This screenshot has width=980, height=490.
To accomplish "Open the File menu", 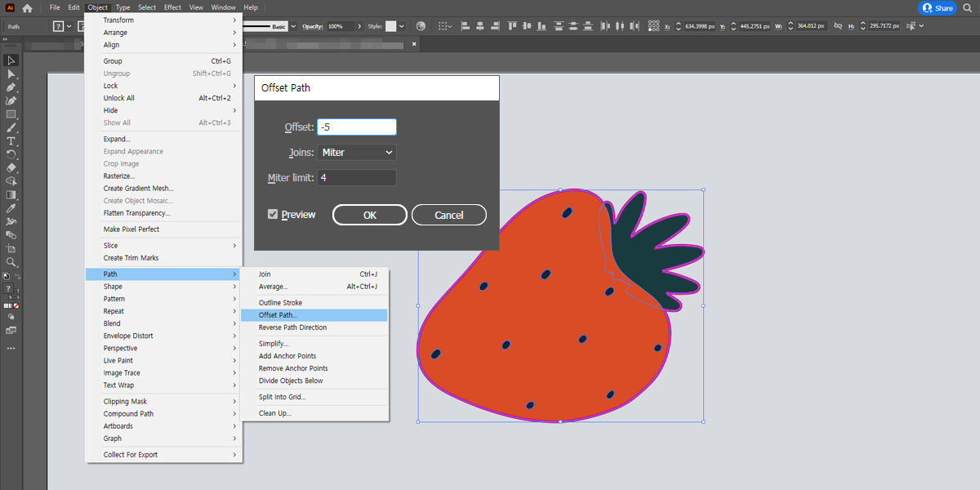I will click(55, 7).
